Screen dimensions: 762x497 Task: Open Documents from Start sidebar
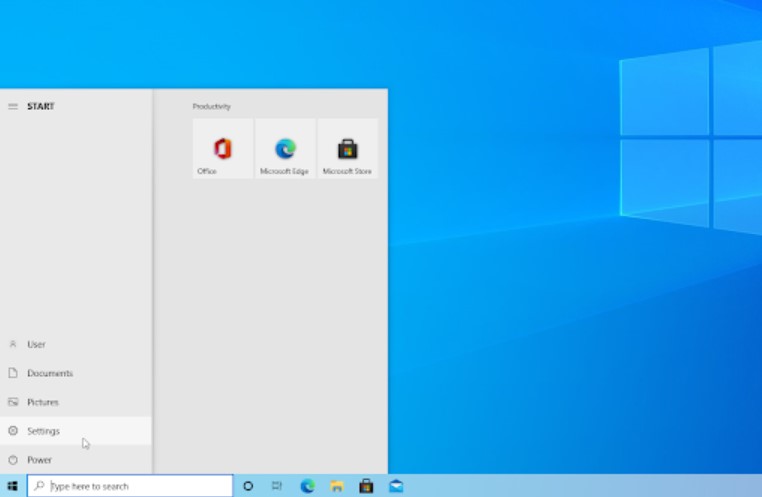76,373
